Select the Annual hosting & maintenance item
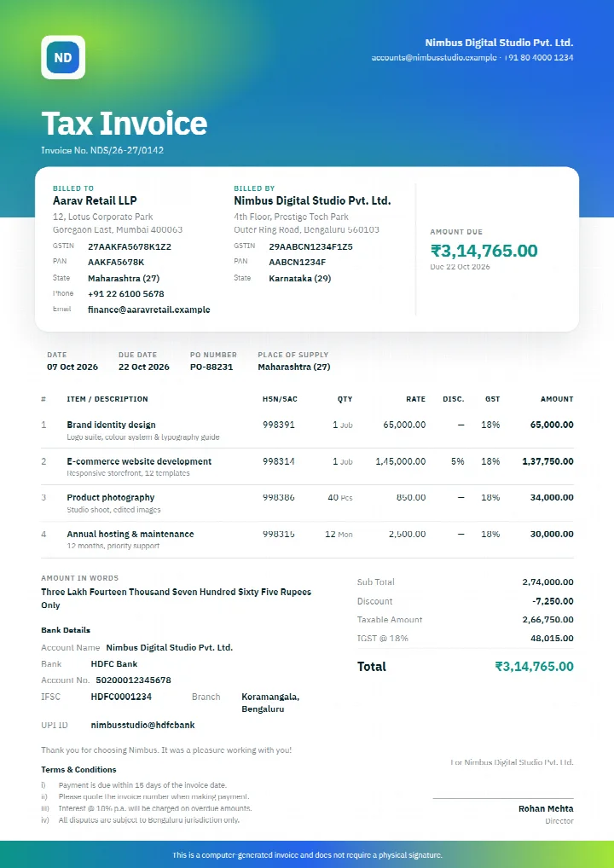Screen dimensions: 614x868 [x=130, y=535]
